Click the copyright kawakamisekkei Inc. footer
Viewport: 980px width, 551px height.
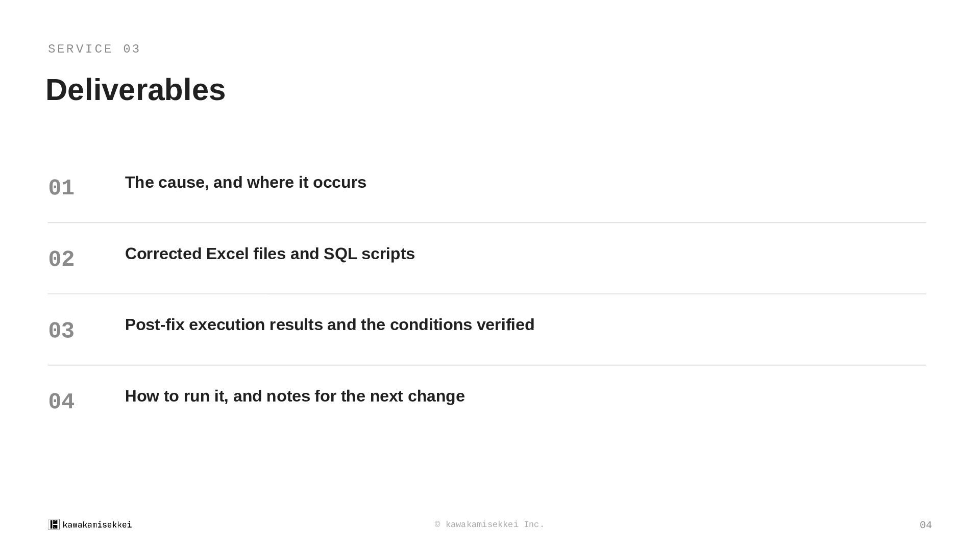pos(489,524)
